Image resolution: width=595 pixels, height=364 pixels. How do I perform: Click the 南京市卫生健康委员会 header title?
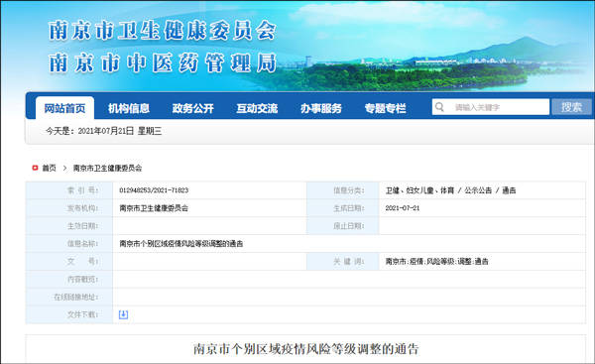coord(163,31)
